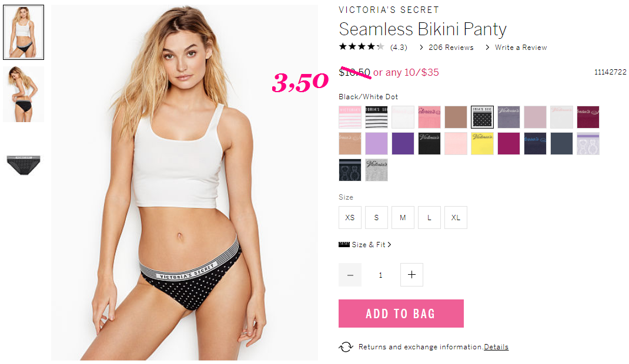Open the 206 Reviews link
The image size is (629, 364).
click(451, 47)
